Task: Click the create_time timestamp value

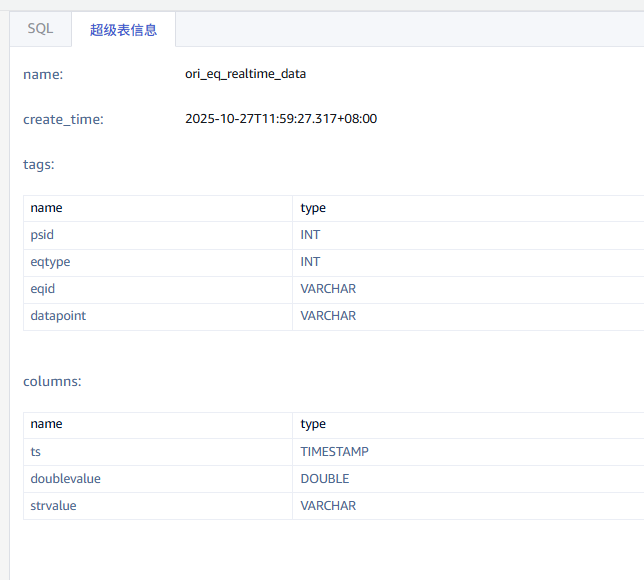Action: tap(281, 119)
